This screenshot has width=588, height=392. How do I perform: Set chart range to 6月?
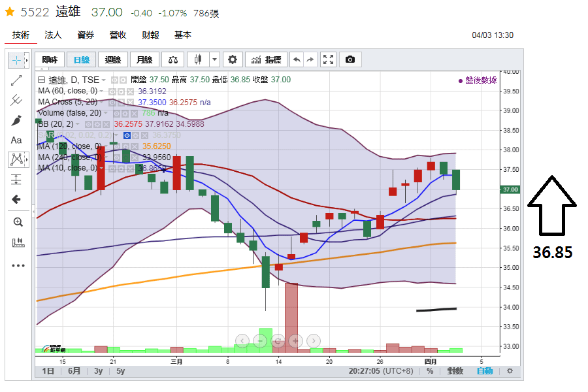(74, 371)
